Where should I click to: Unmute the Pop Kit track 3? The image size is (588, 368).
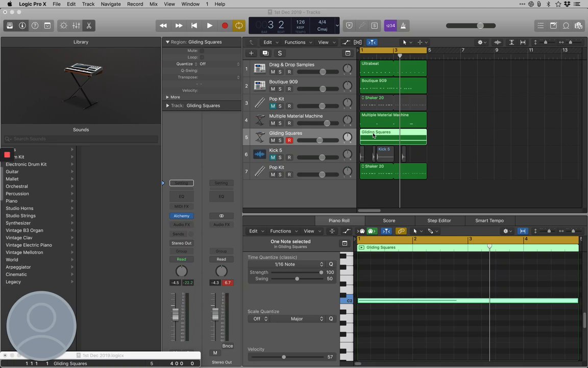(273, 106)
